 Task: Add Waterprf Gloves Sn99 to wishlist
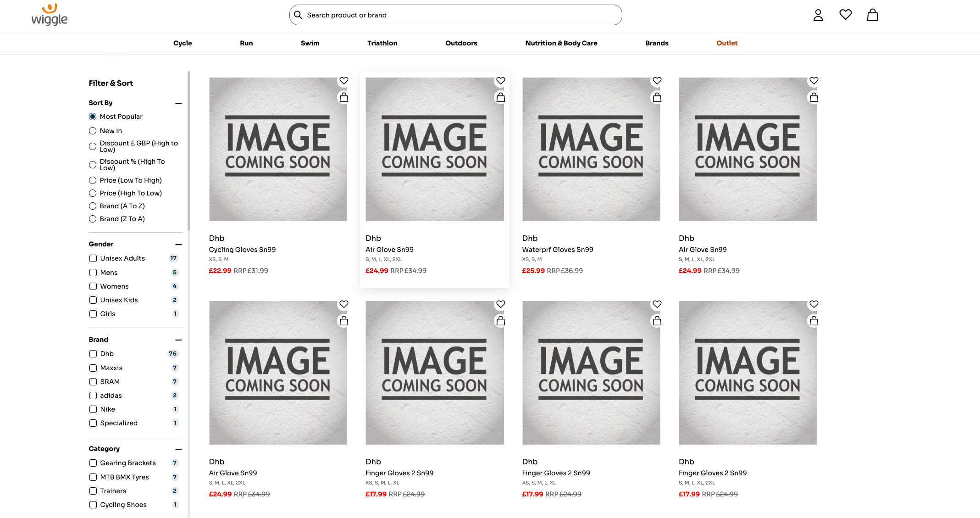(x=657, y=81)
